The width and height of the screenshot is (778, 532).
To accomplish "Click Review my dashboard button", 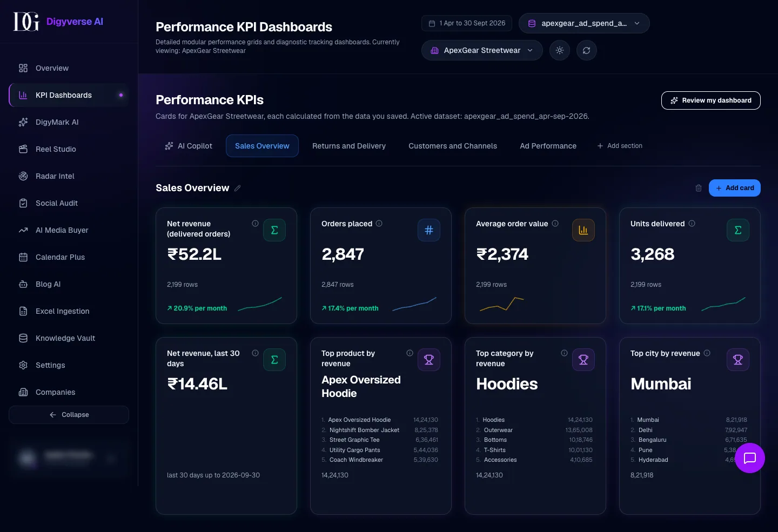I will click(x=711, y=100).
